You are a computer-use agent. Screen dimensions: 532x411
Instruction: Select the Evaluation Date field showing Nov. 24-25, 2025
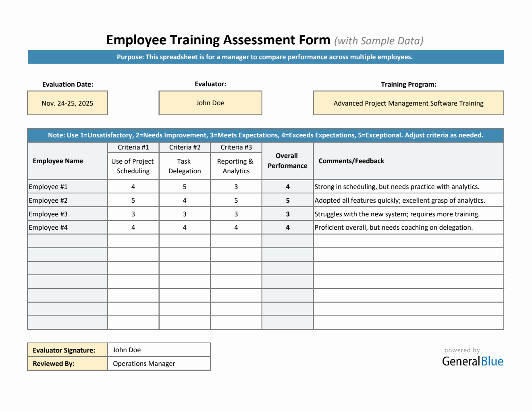point(67,103)
